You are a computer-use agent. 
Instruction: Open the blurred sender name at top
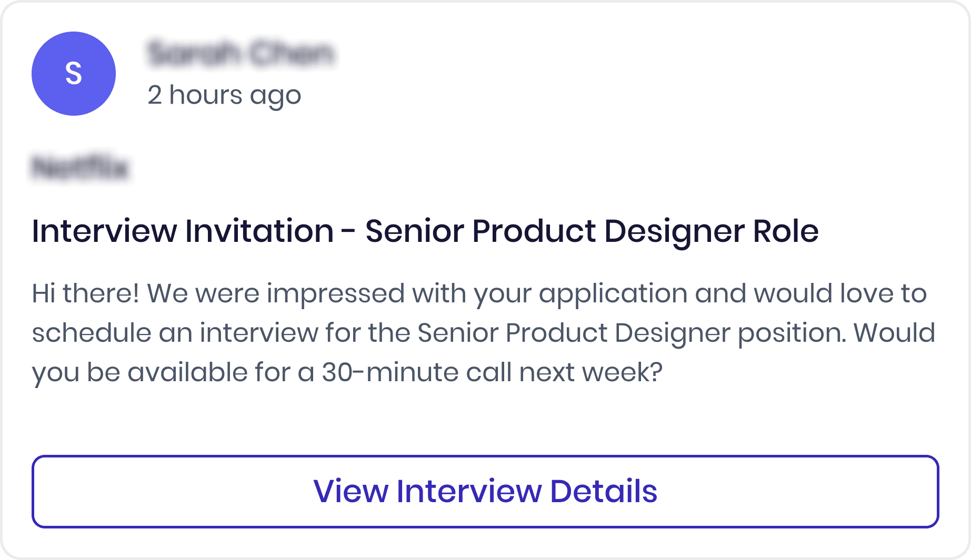(241, 53)
